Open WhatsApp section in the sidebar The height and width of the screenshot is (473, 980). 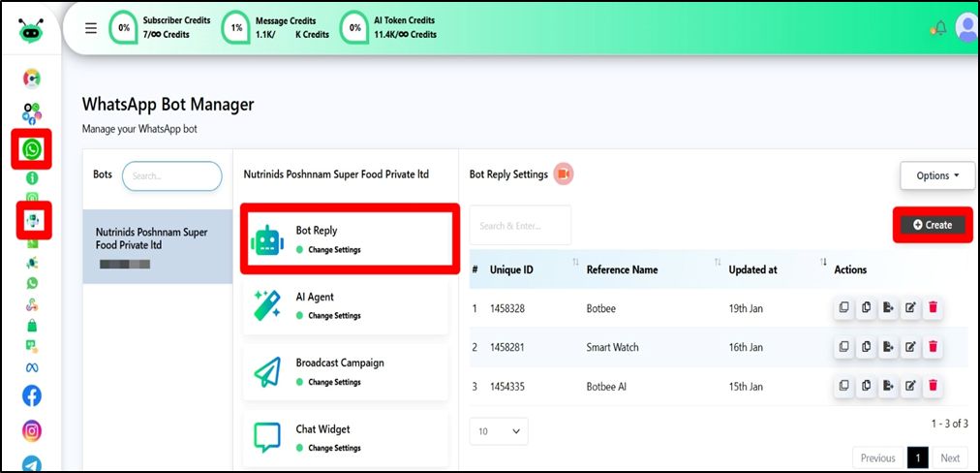tap(33, 149)
